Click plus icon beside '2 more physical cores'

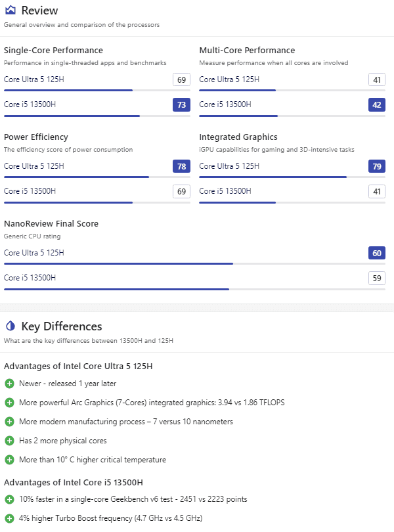click(x=9, y=441)
